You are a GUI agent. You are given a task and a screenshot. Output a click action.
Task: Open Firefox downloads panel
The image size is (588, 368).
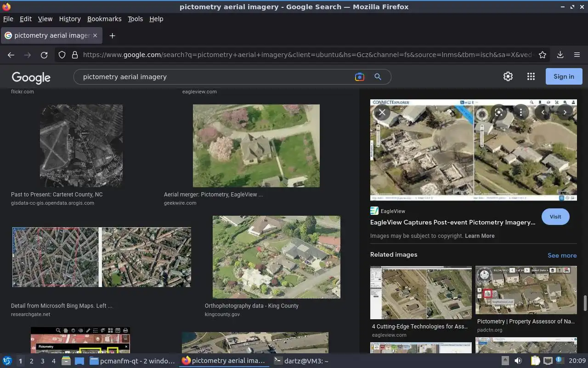pyautogui.click(x=560, y=55)
